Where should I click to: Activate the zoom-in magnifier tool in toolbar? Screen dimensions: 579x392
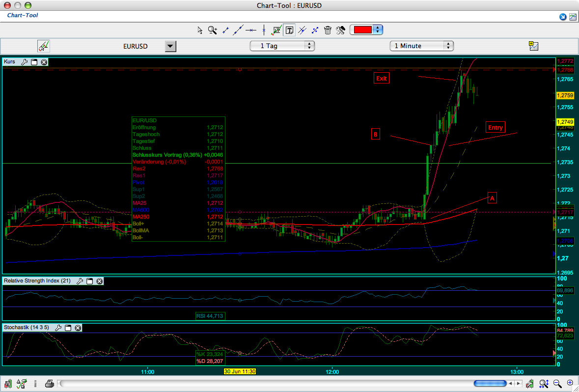point(212,30)
